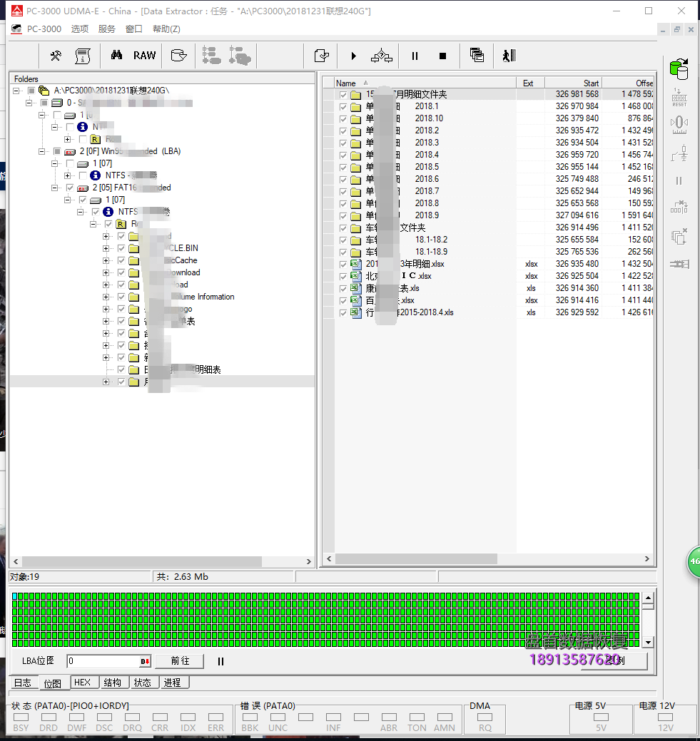Image resolution: width=700 pixels, height=741 pixels.
Task: Click the green disk database icon in right sidebar
Action: (x=679, y=68)
